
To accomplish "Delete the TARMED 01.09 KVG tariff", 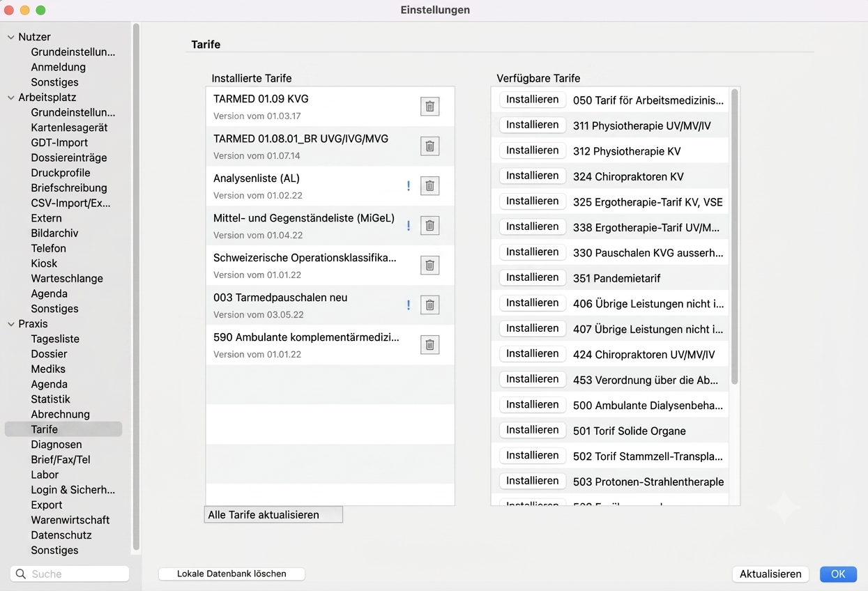I will (x=430, y=107).
